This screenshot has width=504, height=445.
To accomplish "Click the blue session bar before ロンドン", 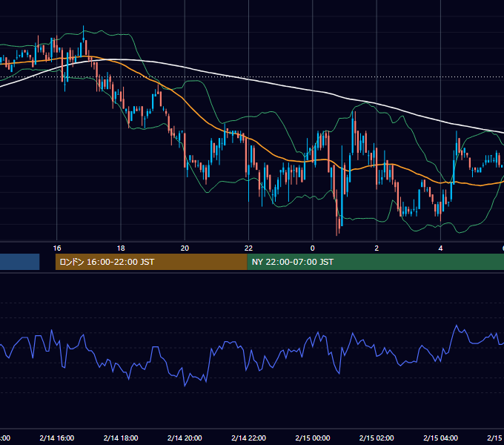I will pyautogui.click(x=19, y=262).
